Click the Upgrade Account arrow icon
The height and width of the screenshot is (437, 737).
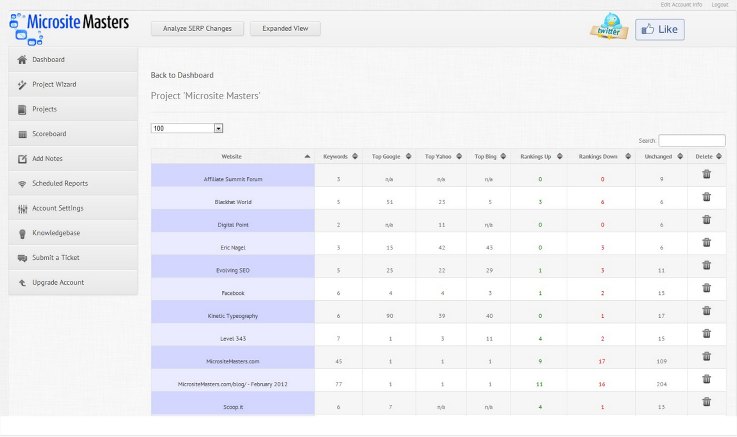[22, 283]
